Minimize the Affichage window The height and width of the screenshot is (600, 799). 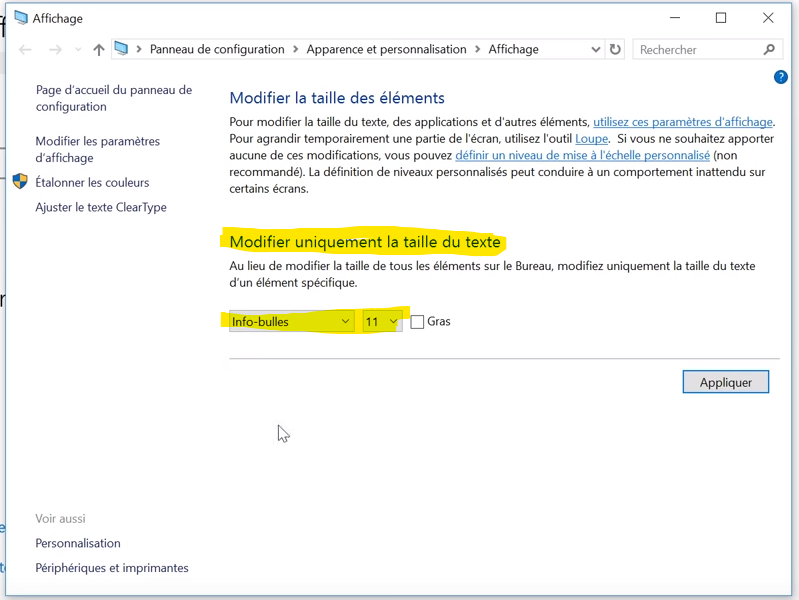pyautogui.click(x=675, y=18)
